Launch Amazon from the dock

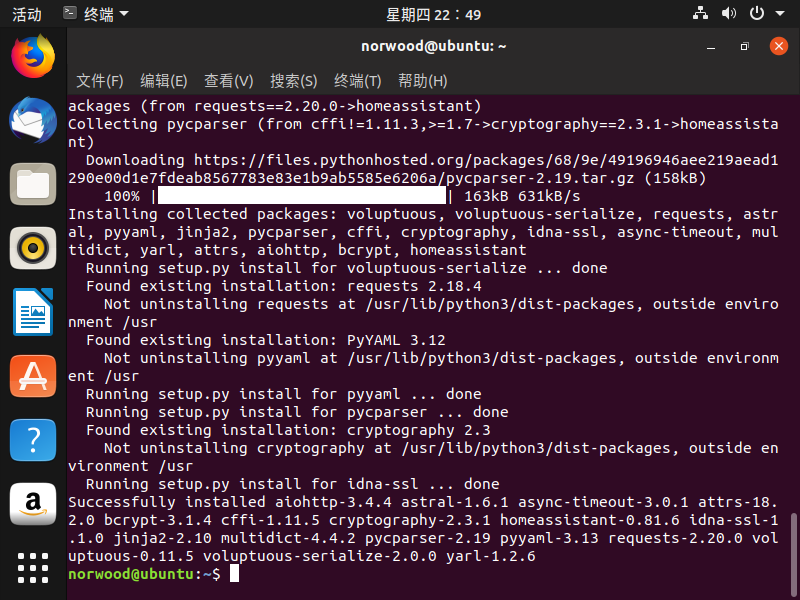point(33,504)
